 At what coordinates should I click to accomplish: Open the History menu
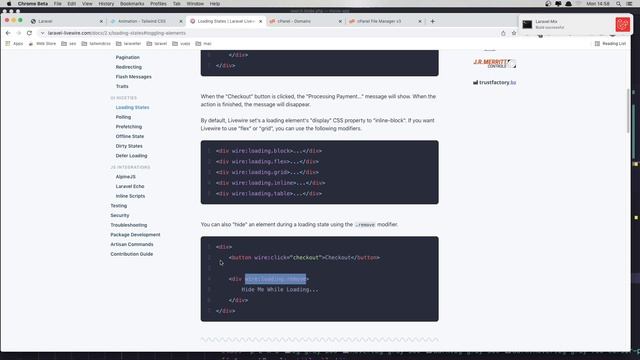point(106,4)
